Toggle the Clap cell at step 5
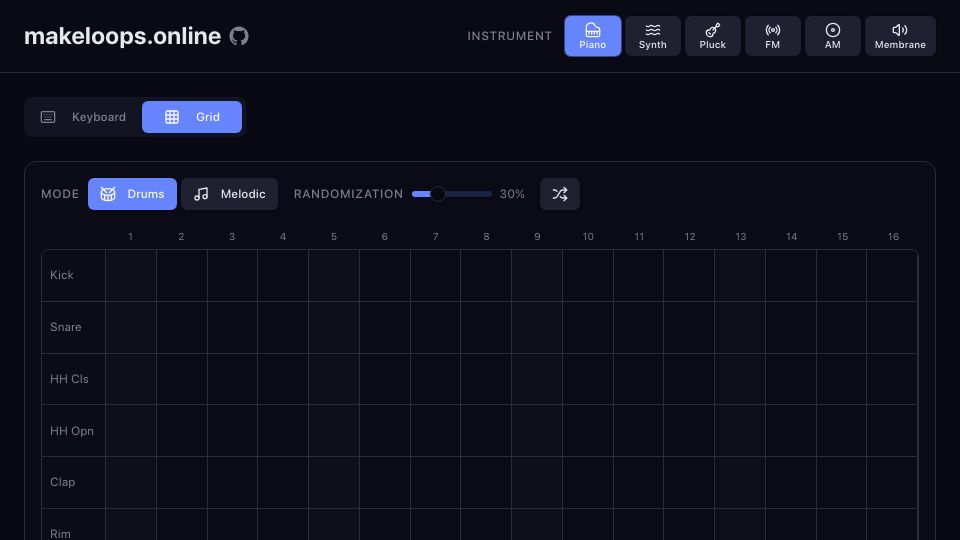This screenshot has height=540, width=960. click(x=334, y=482)
